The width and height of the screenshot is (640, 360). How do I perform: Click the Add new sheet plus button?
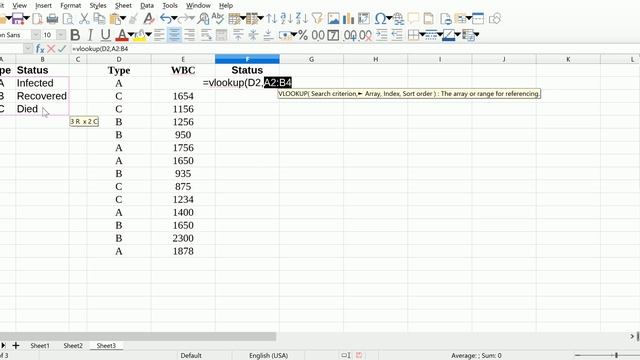click(16, 346)
